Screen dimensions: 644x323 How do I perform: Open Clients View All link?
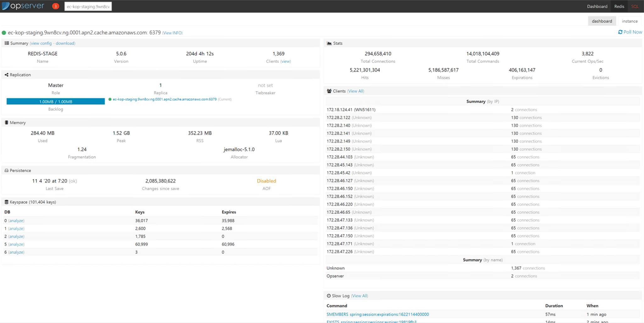[356, 91]
